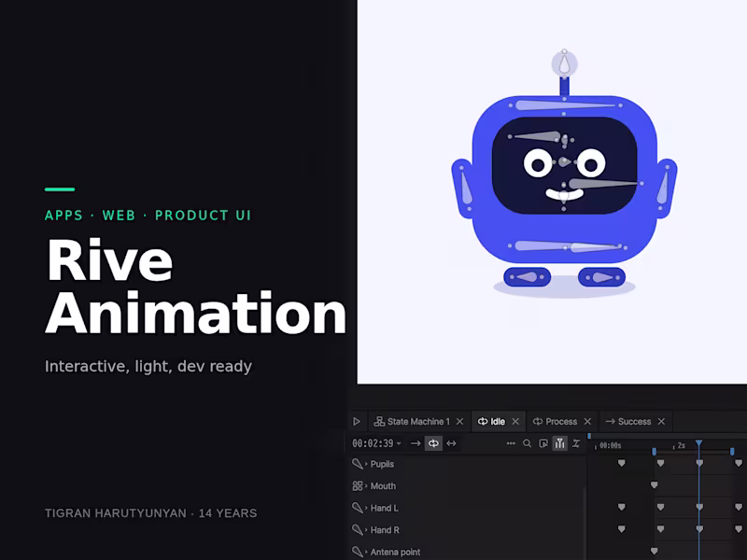The height and width of the screenshot is (560, 747).
Task: Select the Hand R row label
Action: [385, 529]
